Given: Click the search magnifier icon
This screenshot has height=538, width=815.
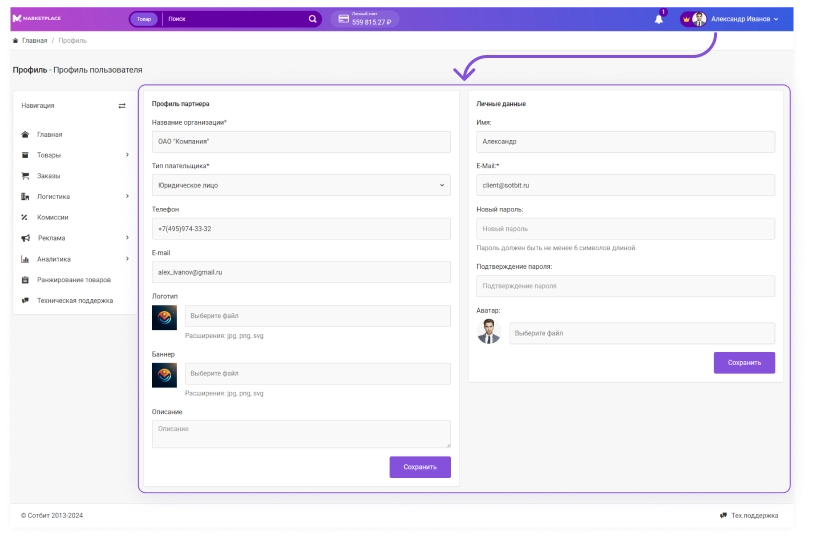Looking at the screenshot, I should [312, 19].
